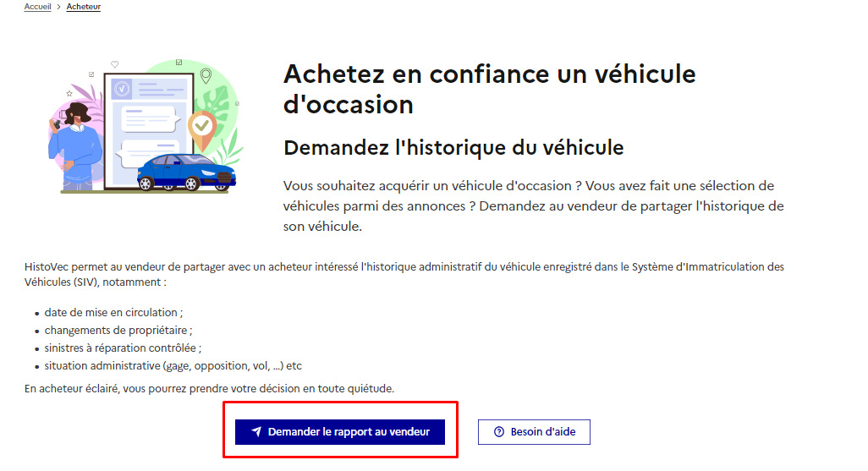Open the Besoin d'aide help button
Viewport: 868px width, 471px height.
click(x=534, y=432)
